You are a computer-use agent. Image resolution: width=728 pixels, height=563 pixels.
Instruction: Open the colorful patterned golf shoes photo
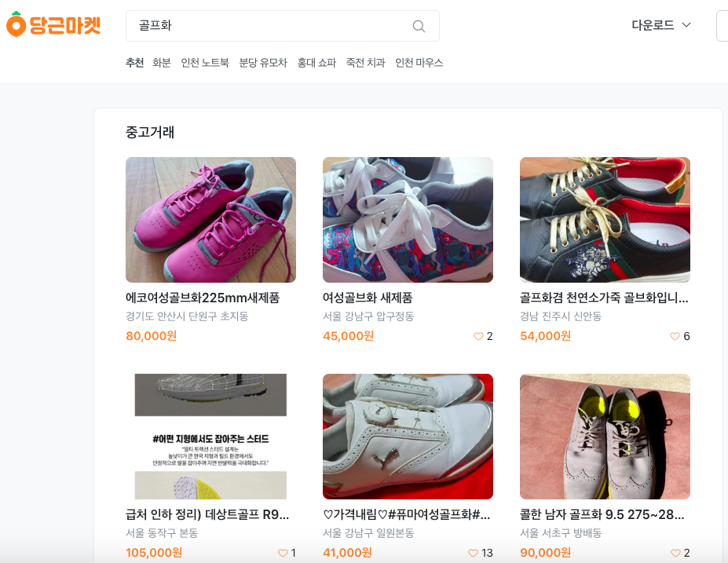[x=408, y=220]
